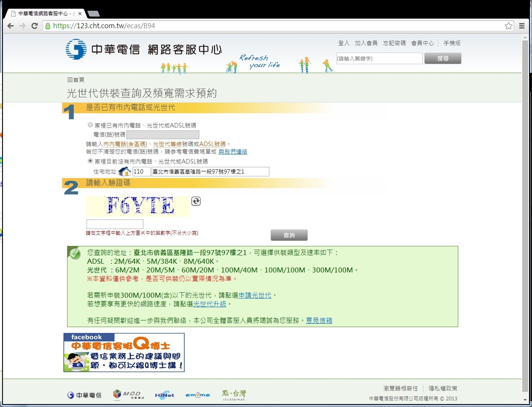532x407 pixels.
Task: Click the browser back arrow
Action: click(x=11, y=26)
